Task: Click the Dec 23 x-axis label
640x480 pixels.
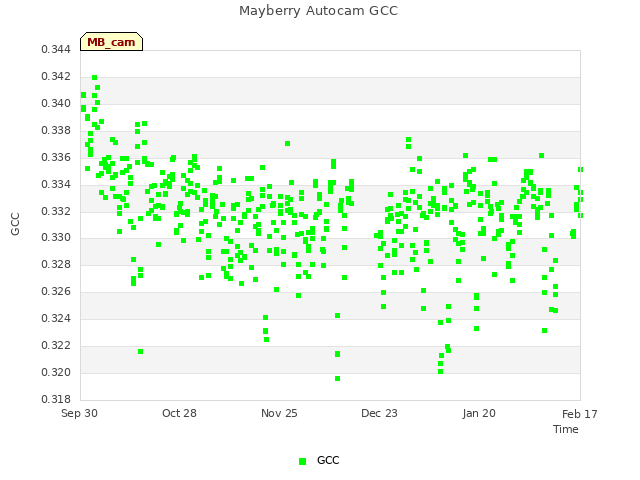Action: tap(379, 413)
